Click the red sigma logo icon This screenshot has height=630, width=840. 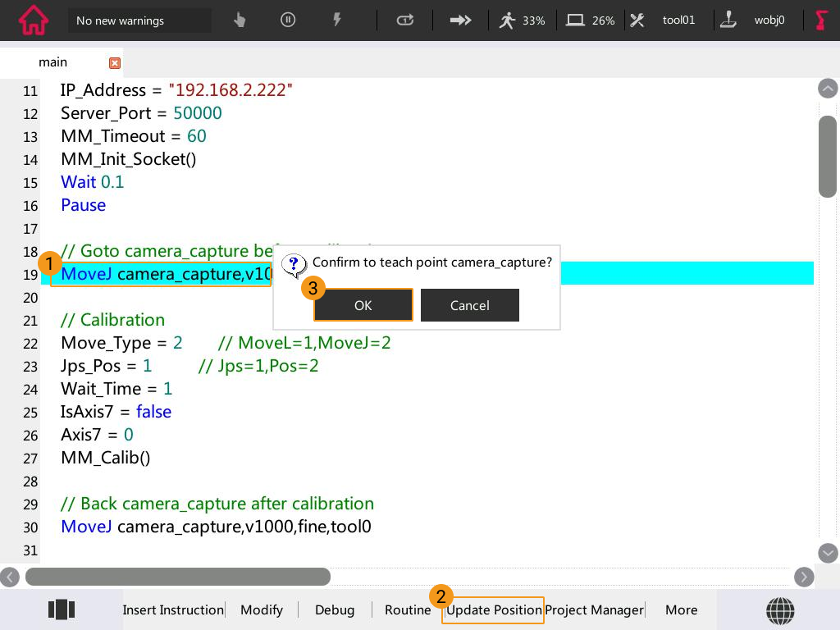[821, 21]
